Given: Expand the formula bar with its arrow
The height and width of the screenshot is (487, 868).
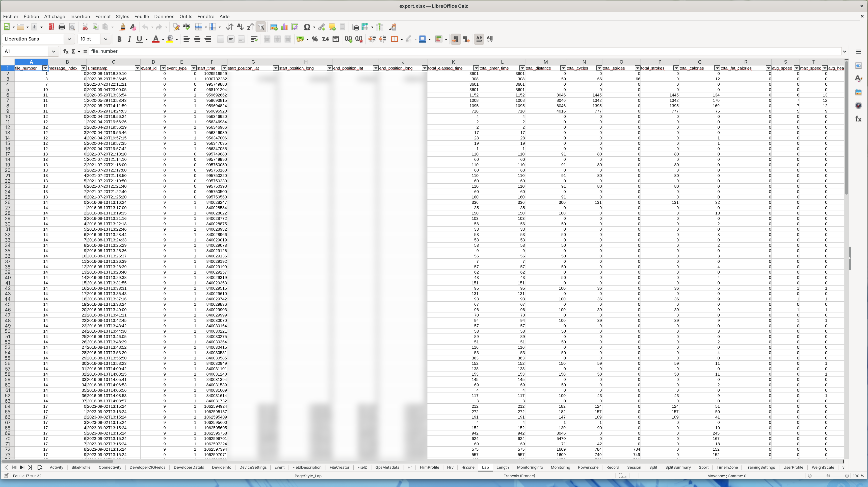Looking at the screenshot, I should tap(845, 51).
